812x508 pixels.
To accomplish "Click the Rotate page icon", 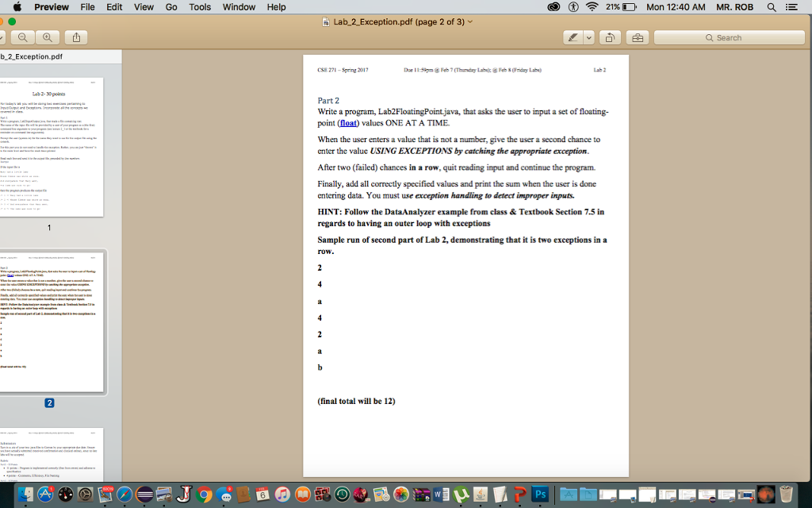I will pos(611,37).
